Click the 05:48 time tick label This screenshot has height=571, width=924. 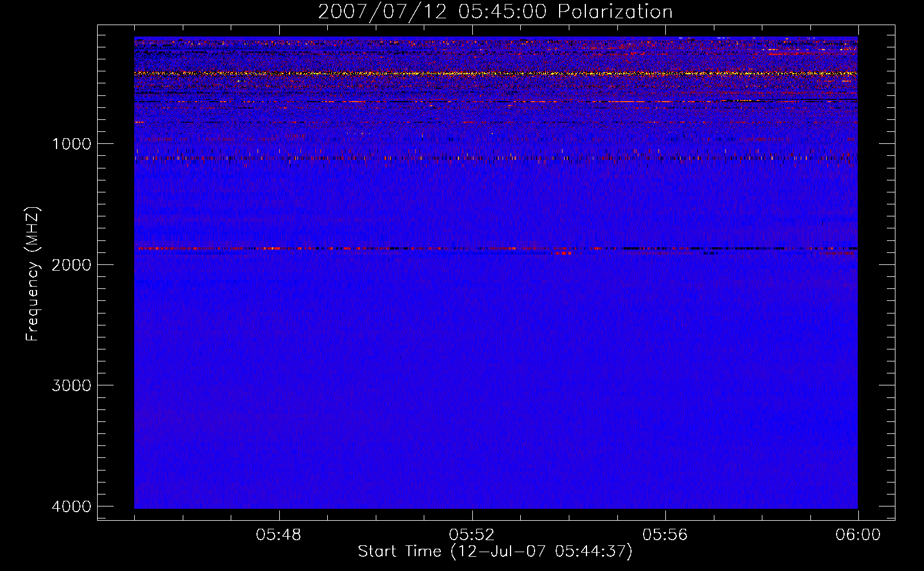tap(279, 535)
